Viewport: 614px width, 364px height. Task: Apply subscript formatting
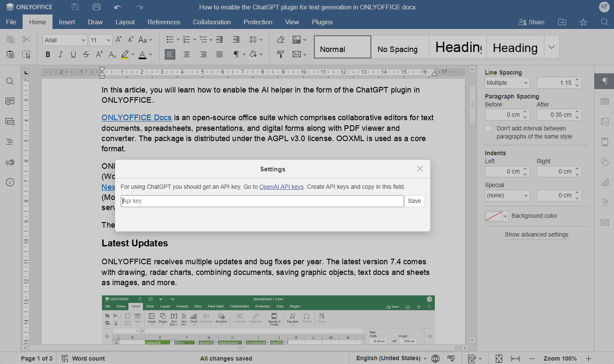tap(112, 55)
